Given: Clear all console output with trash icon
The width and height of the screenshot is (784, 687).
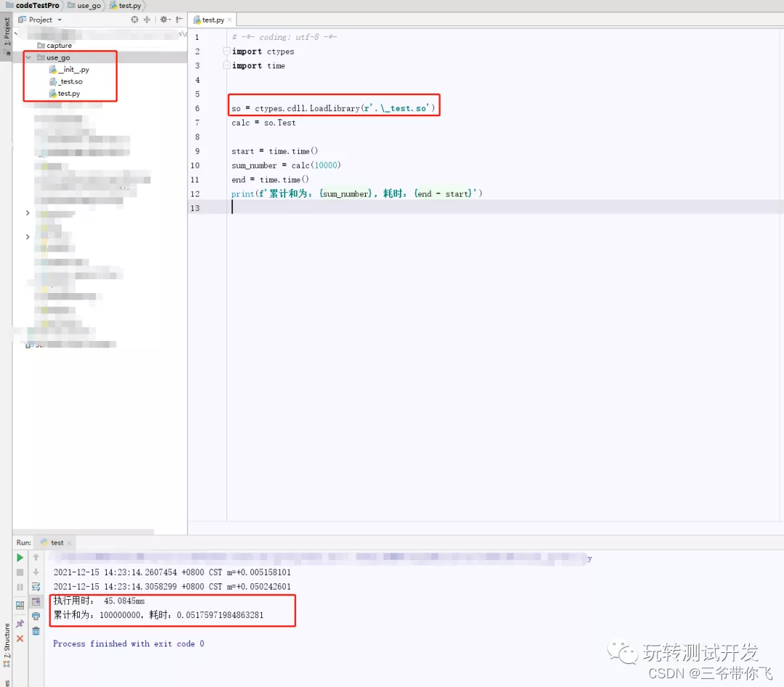Looking at the screenshot, I should [36, 631].
